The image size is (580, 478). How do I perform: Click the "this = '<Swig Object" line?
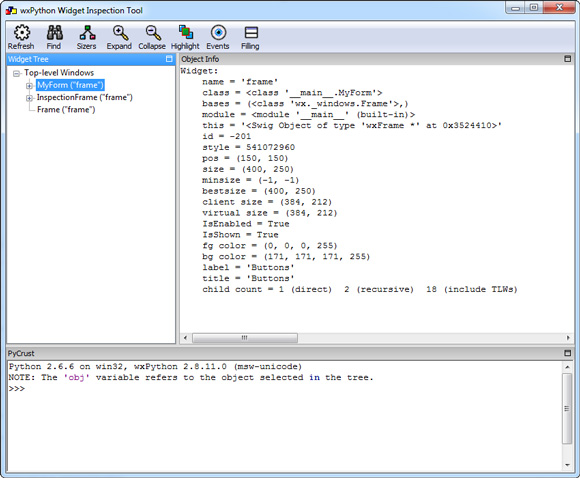[352, 125]
